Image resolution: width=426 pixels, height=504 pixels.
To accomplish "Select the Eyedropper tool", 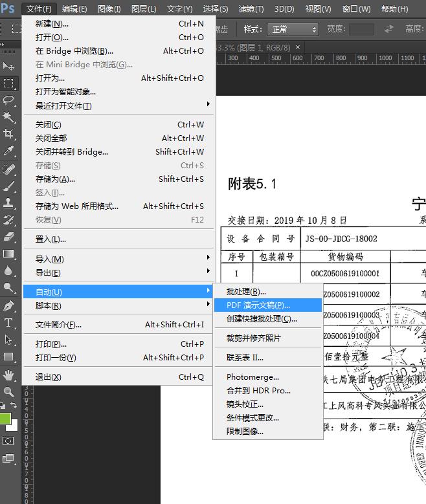I will pyautogui.click(x=8, y=151).
